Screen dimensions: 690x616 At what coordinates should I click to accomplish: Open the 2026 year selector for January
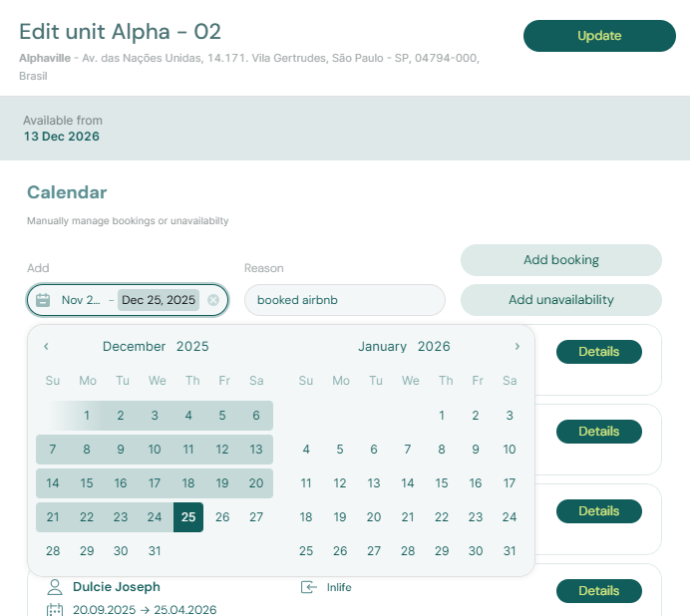coord(434,347)
